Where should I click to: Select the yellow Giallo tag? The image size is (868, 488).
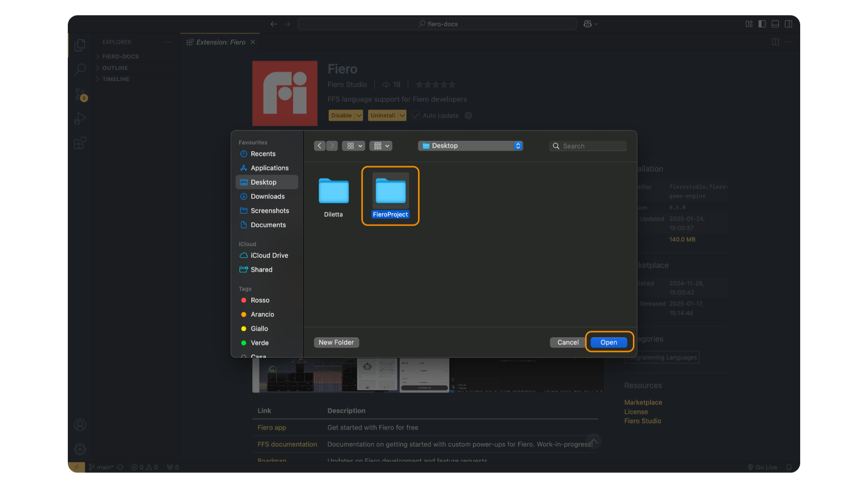click(267, 329)
